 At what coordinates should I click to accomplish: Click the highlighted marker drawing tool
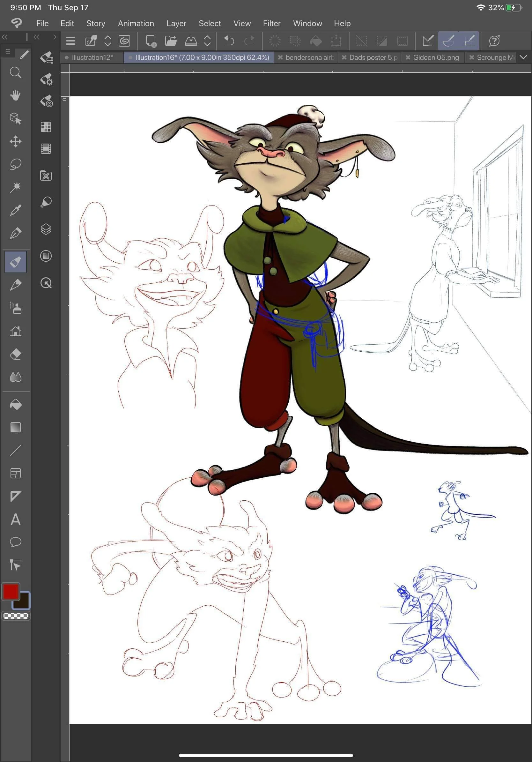[16, 262]
